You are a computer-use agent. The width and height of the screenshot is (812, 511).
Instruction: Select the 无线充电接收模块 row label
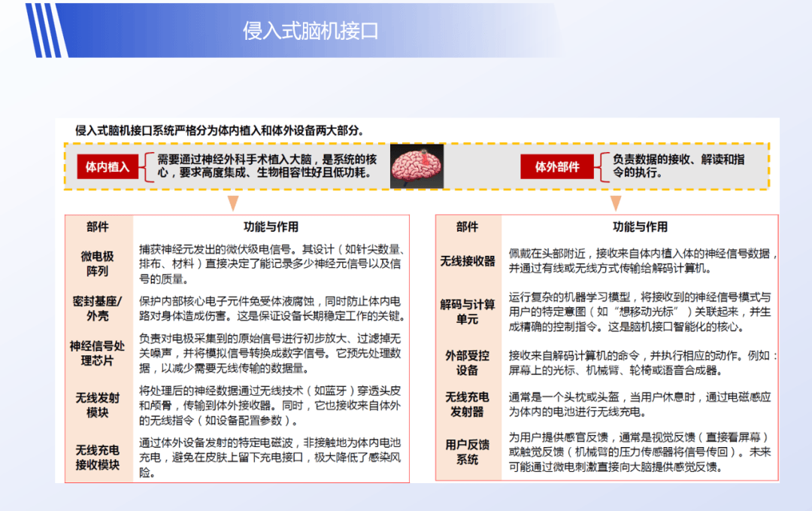pos(97,457)
